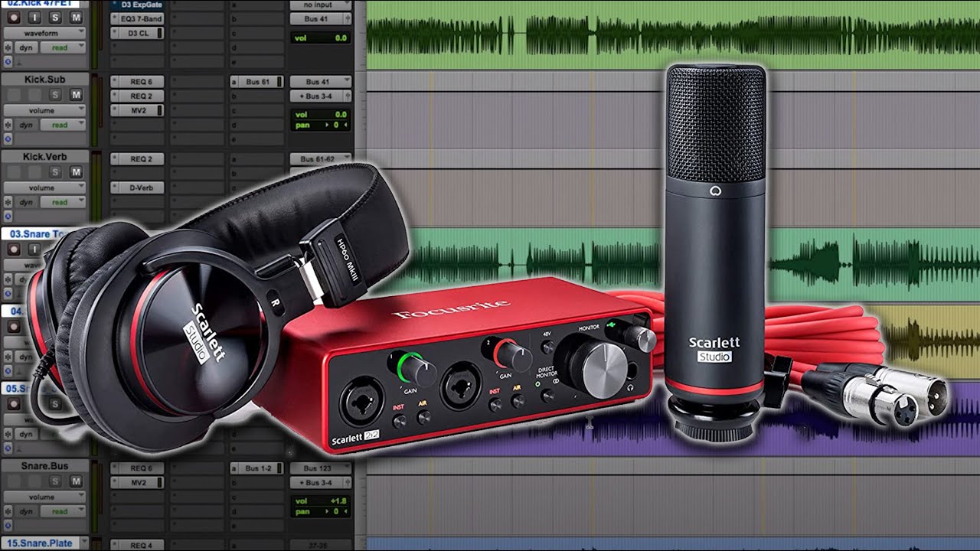The height and width of the screenshot is (551, 980).
Task: Click freeze snowflake icon on Kick.Sub track
Action: (x=8, y=125)
